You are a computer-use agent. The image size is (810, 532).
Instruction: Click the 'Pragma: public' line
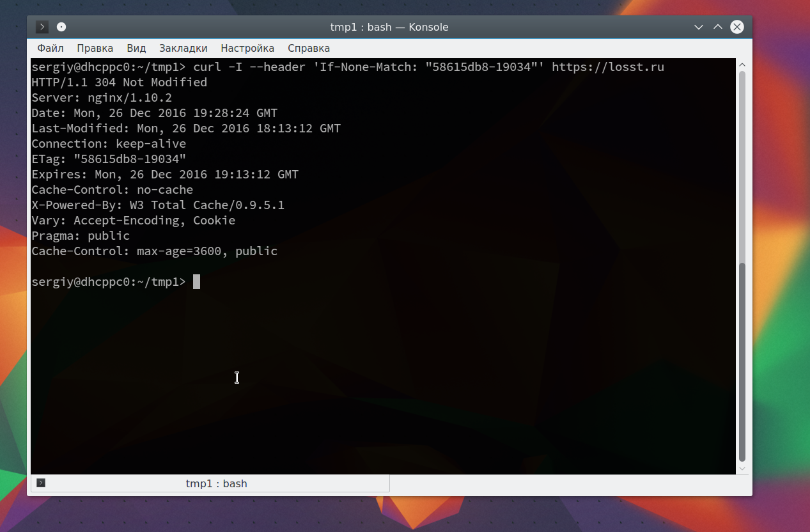coord(81,236)
